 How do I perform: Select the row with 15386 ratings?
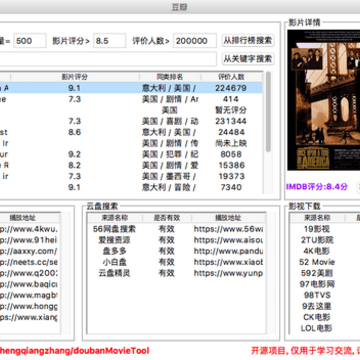coord(131,165)
